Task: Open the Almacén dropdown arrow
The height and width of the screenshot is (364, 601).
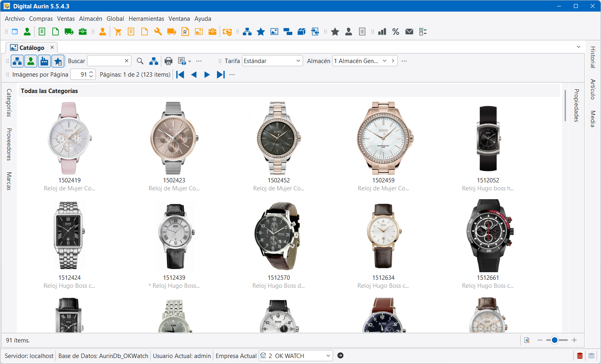Action: click(x=385, y=61)
